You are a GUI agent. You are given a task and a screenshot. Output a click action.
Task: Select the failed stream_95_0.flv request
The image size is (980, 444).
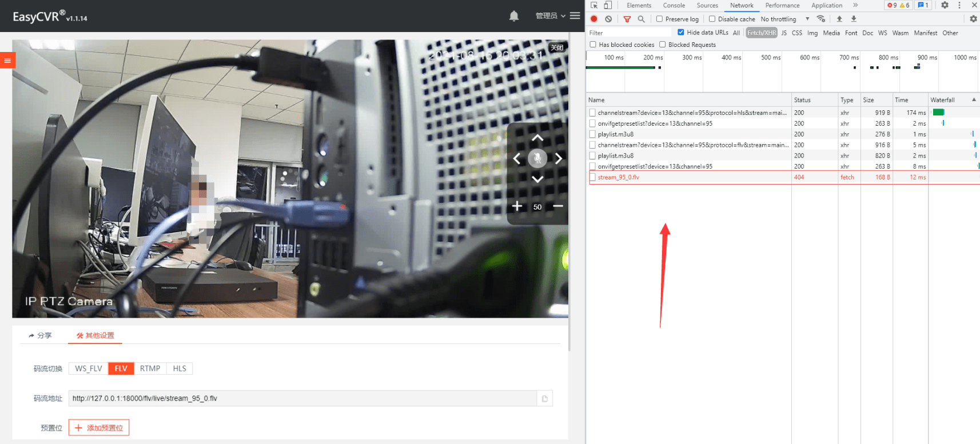[618, 177]
